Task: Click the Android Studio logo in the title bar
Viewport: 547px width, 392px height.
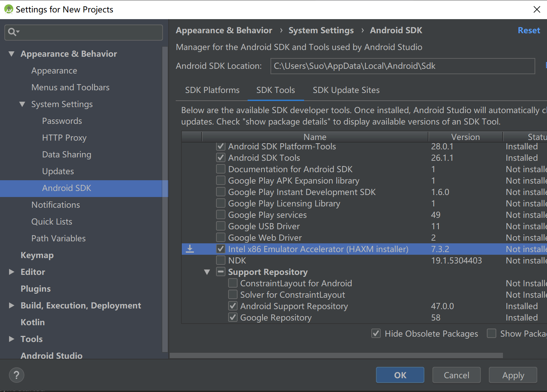Action: pyautogui.click(x=8, y=9)
